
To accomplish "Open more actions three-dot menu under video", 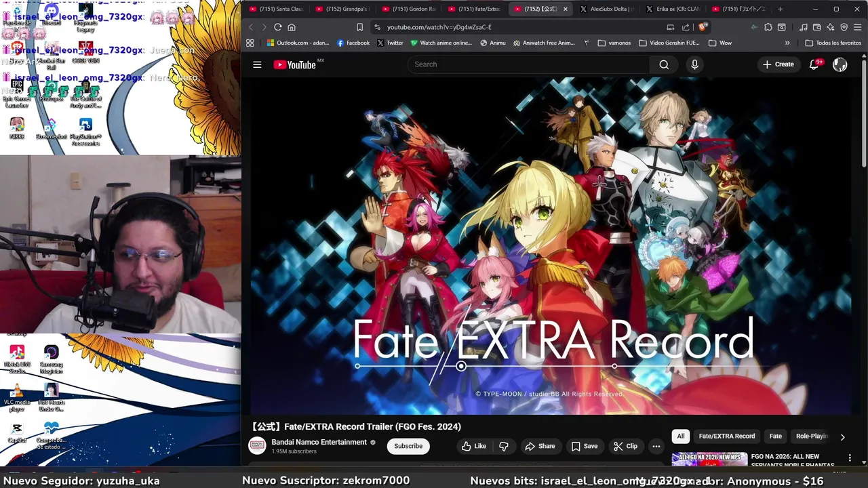I will point(656,446).
